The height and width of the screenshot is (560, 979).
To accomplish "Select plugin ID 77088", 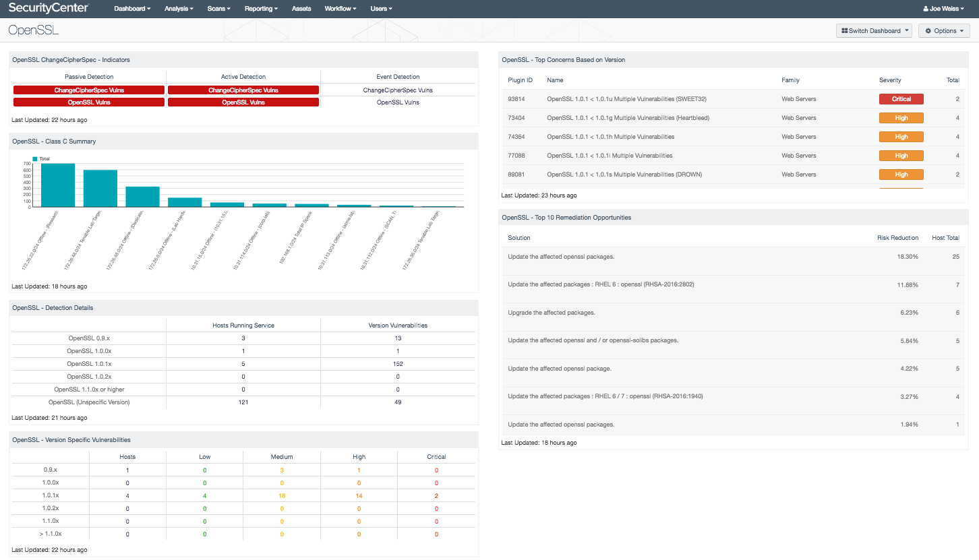I will [x=516, y=156].
